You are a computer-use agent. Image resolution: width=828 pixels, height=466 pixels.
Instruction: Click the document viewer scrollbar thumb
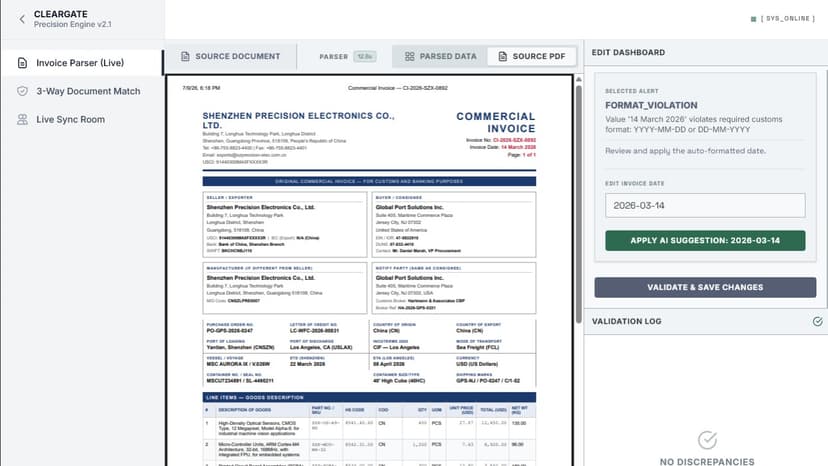coord(579,203)
